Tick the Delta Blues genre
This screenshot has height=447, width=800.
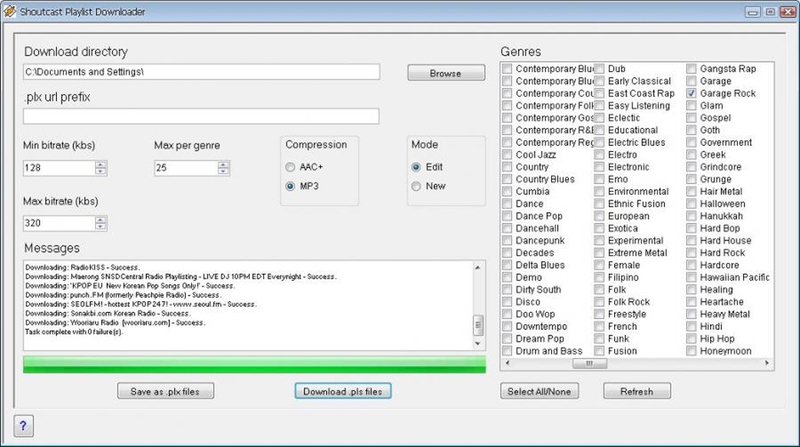tap(507, 265)
